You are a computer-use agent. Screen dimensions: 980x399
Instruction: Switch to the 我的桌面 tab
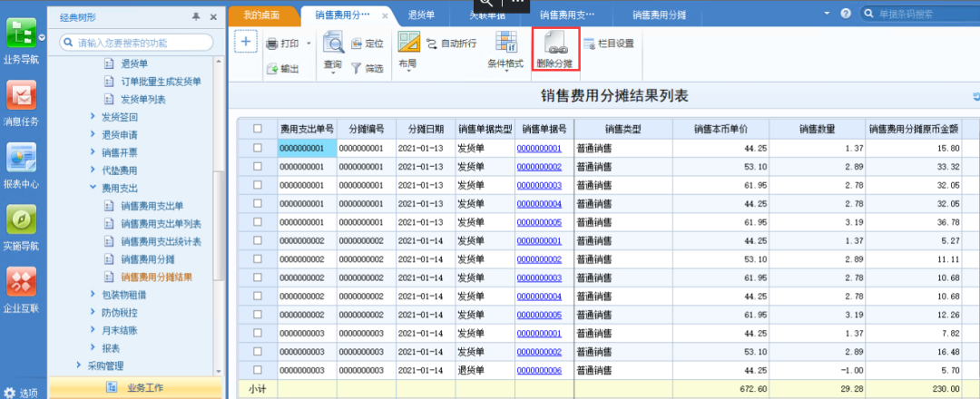261,15
